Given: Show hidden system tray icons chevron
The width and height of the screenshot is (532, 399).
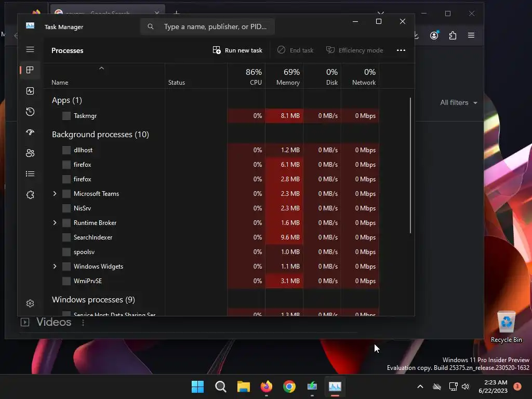Looking at the screenshot, I should [x=420, y=387].
